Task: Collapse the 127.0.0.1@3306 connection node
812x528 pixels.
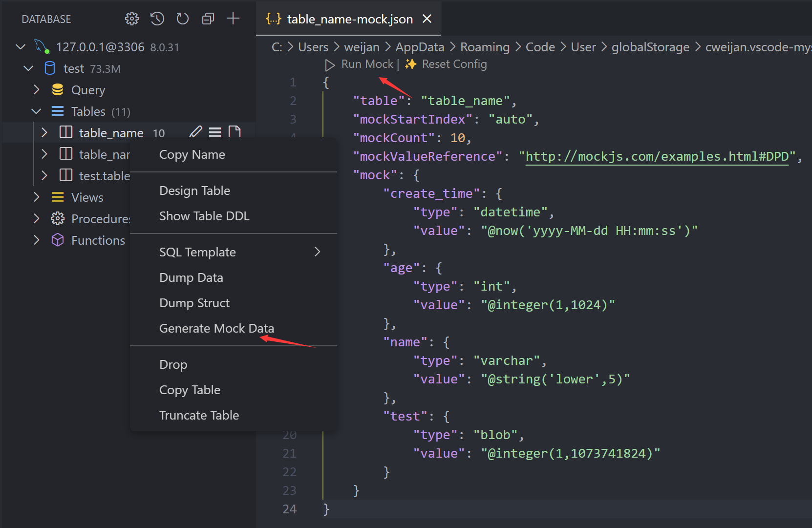Action: pyautogui.click(x=21, y=47)
